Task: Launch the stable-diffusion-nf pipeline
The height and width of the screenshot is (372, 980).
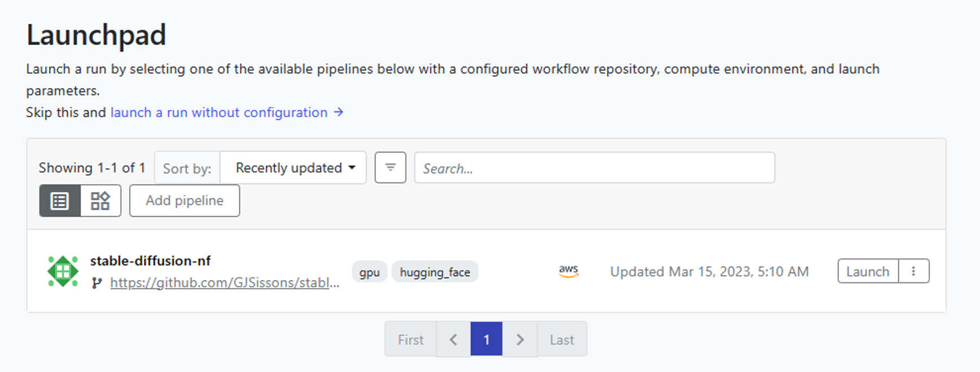Action: click(x=868, y=272)
